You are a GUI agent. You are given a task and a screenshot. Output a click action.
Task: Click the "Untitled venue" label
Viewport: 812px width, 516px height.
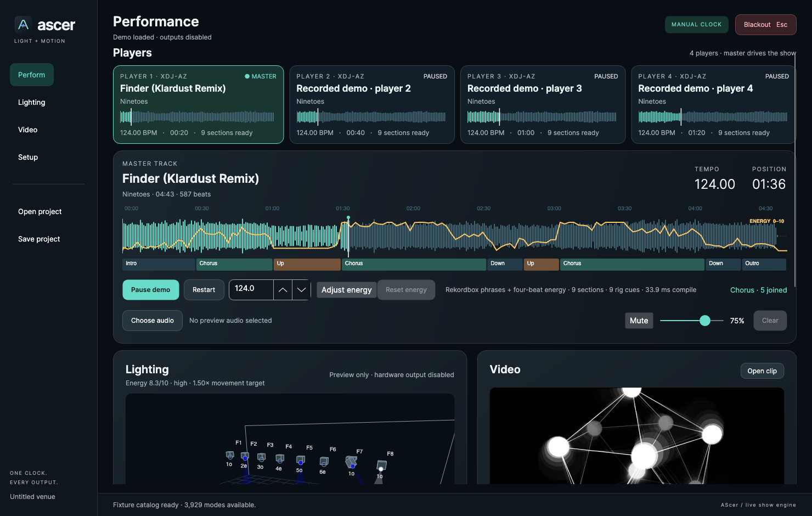coord(32,497)
